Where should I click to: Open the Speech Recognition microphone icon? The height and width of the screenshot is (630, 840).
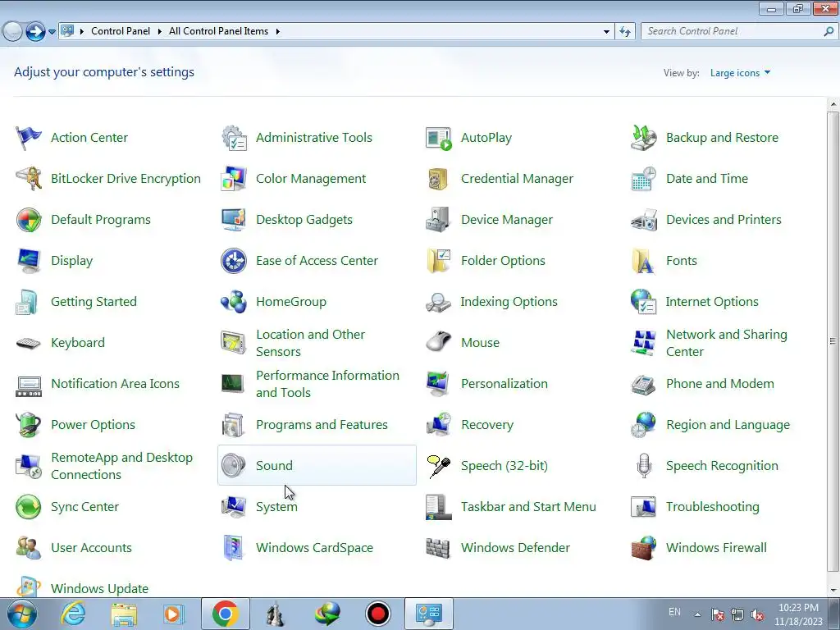point(643,466)
